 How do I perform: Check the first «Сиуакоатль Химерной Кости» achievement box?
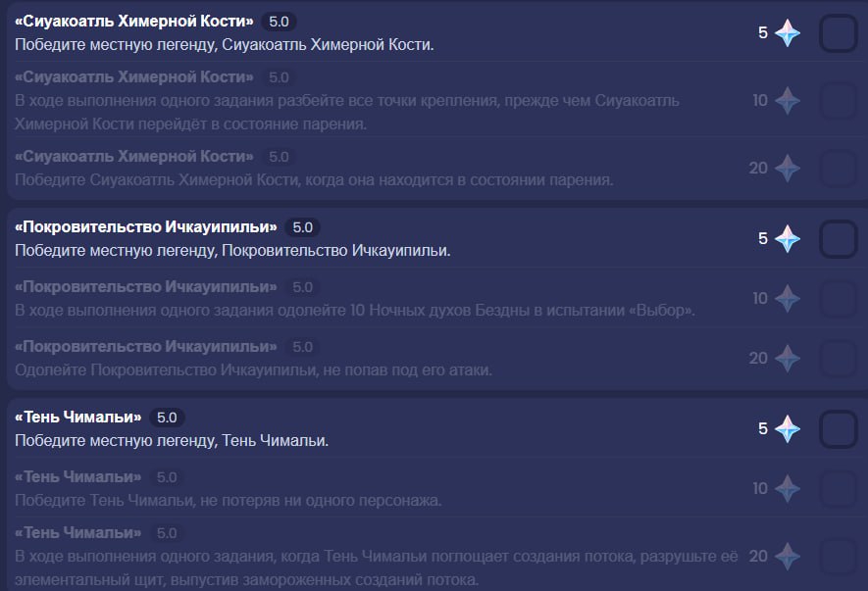click(839, 33)
